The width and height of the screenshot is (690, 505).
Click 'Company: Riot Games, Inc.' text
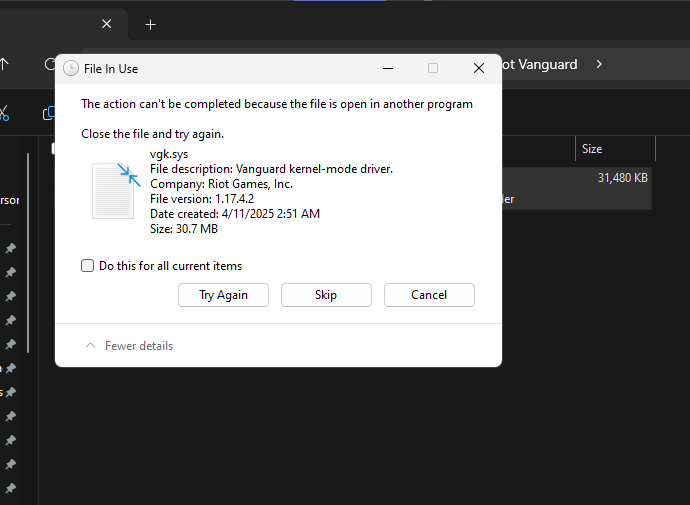click(221, 184)
